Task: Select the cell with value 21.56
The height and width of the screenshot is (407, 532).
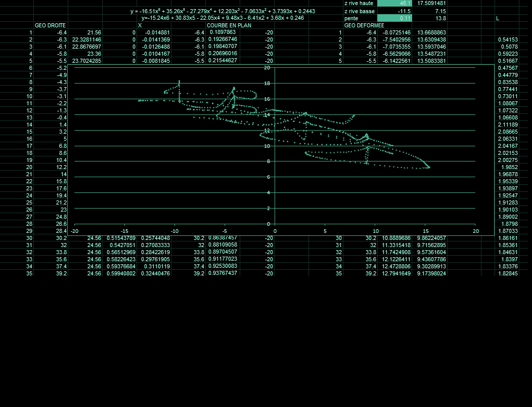Action: coord(85,32)
